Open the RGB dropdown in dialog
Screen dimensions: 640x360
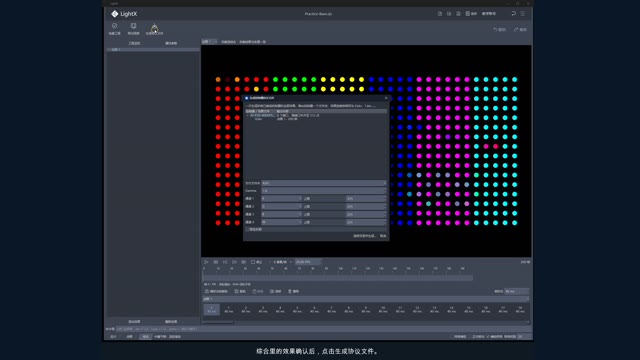click(x=324, y=183)
